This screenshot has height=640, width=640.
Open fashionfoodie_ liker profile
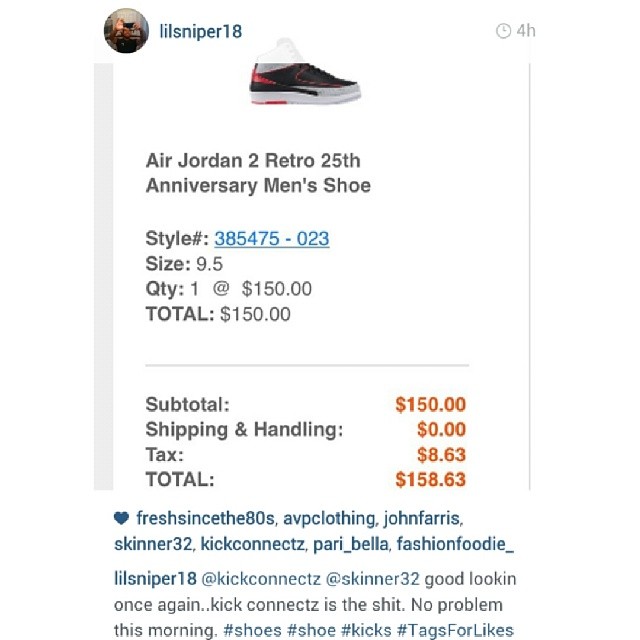[455, 544]
